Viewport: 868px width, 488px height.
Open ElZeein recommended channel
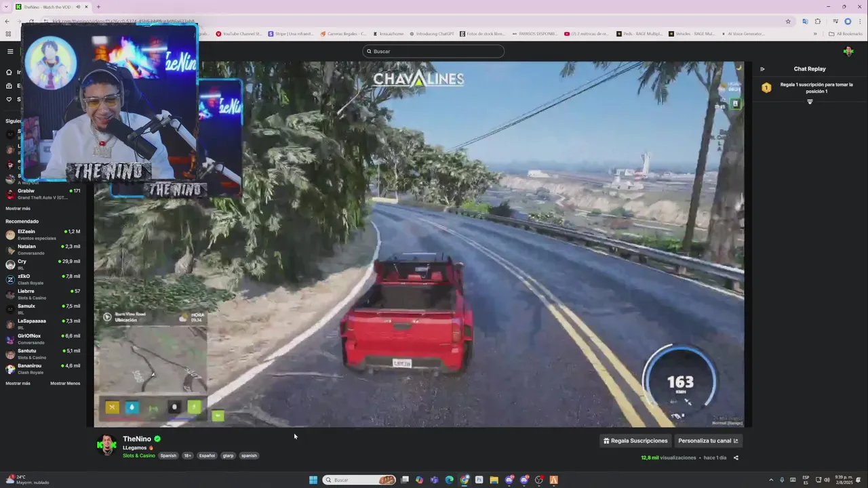click(x=43, y=235)
